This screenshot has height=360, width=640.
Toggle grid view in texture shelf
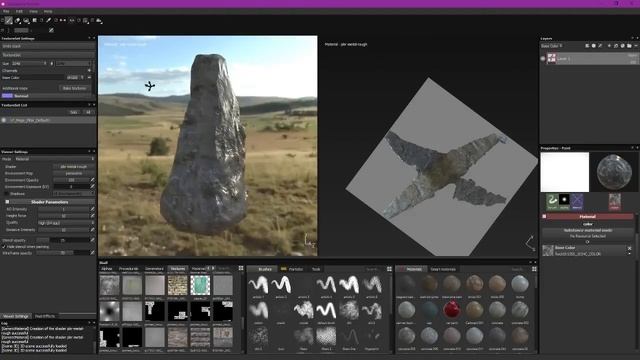(241, 269)
